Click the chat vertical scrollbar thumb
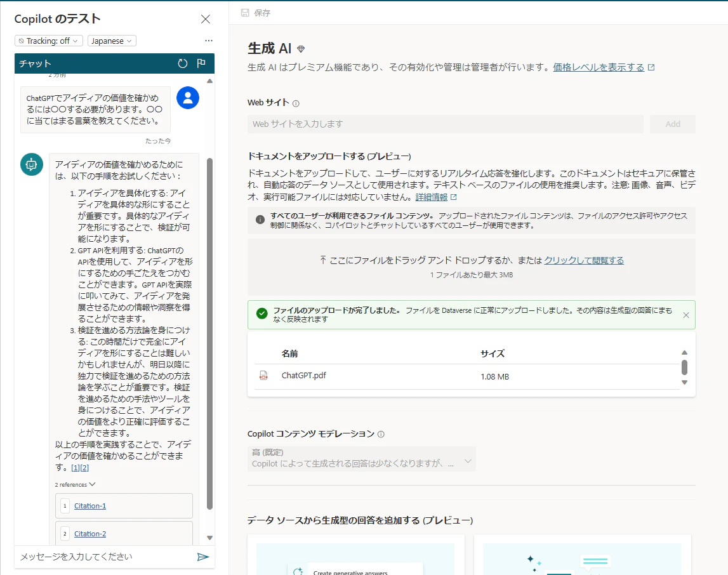The image size is (728, 575). click(209, 334)
